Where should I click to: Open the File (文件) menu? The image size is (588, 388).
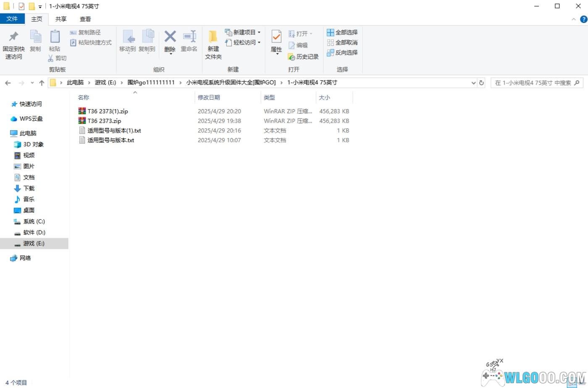pyautogui.click(x=12, y=19)
